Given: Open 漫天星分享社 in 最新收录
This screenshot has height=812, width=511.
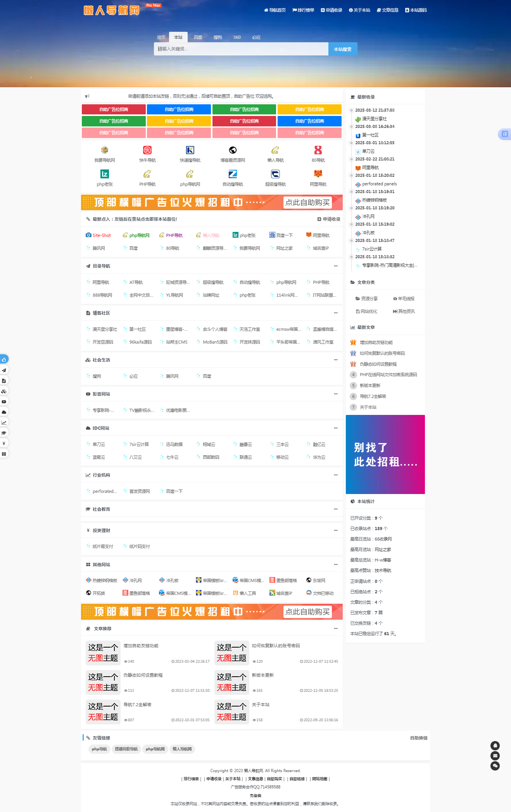Looking at the screenshot, I should 374,119.
